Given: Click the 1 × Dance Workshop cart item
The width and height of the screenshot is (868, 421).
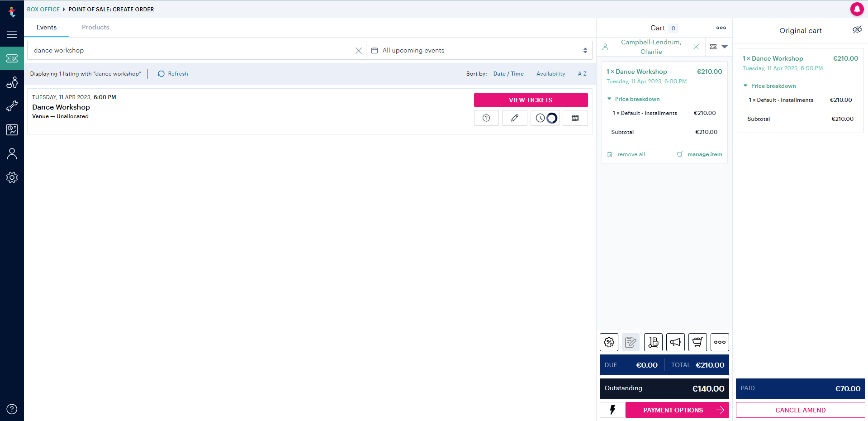Looking at the screenshot, I should click(636, 72).
